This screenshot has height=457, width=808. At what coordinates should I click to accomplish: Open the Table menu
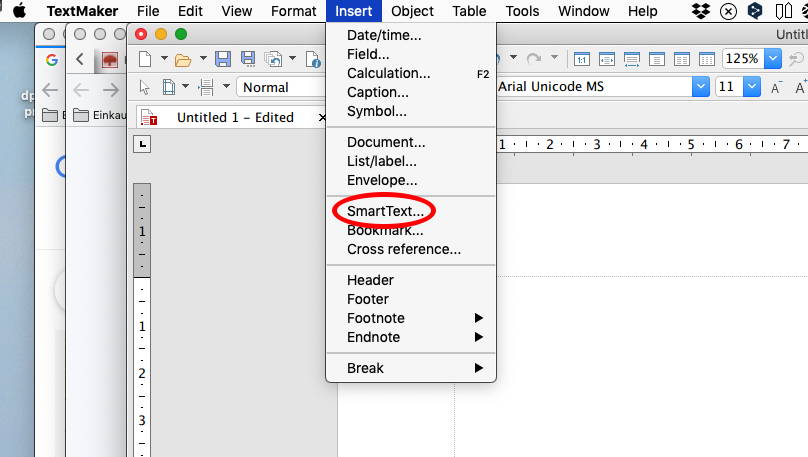coord(469,11)
